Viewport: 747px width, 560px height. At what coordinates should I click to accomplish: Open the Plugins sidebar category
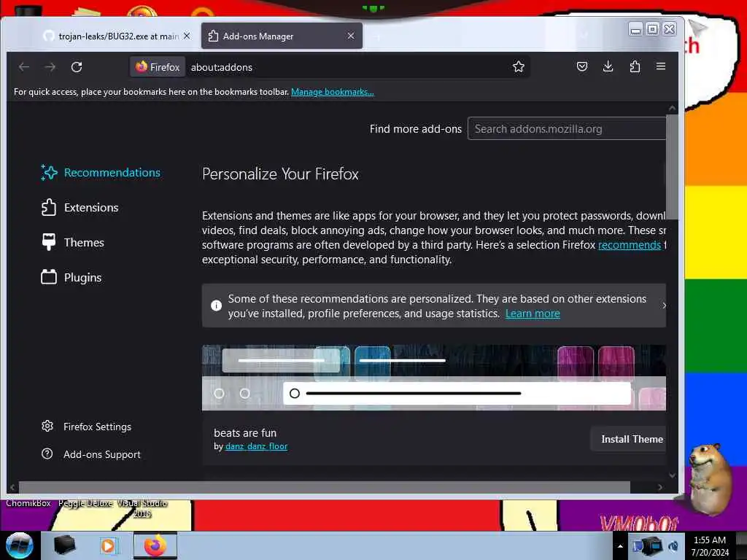(71, 278)
